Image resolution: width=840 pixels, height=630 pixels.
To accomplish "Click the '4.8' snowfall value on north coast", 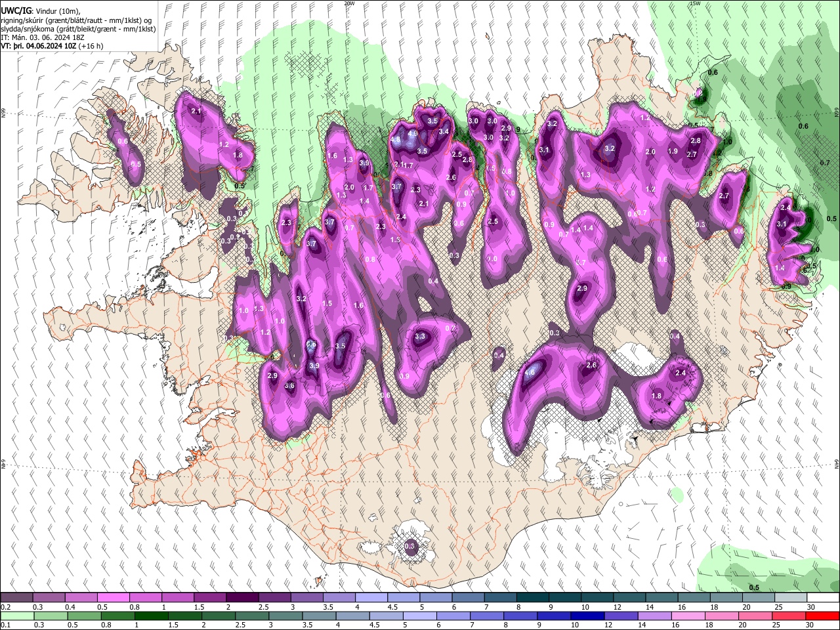I will click(x=395, y=140).
